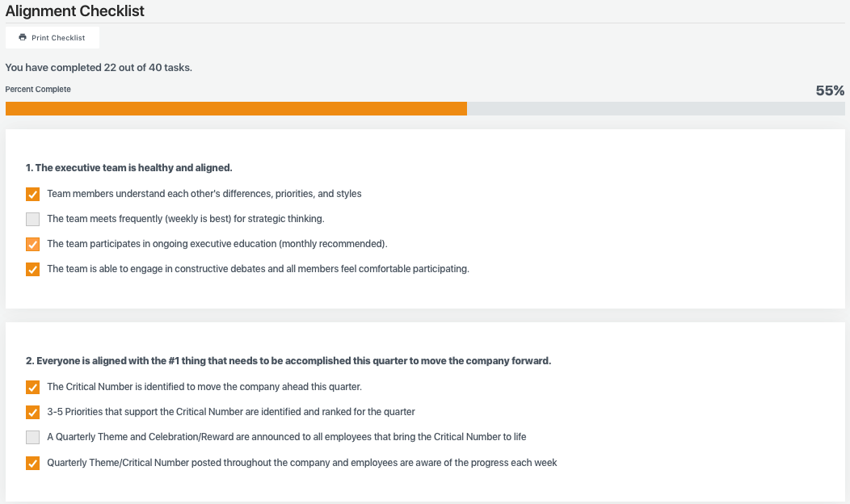Click 'You have completed 22 out of 40 tasks'

coord(99,68)
